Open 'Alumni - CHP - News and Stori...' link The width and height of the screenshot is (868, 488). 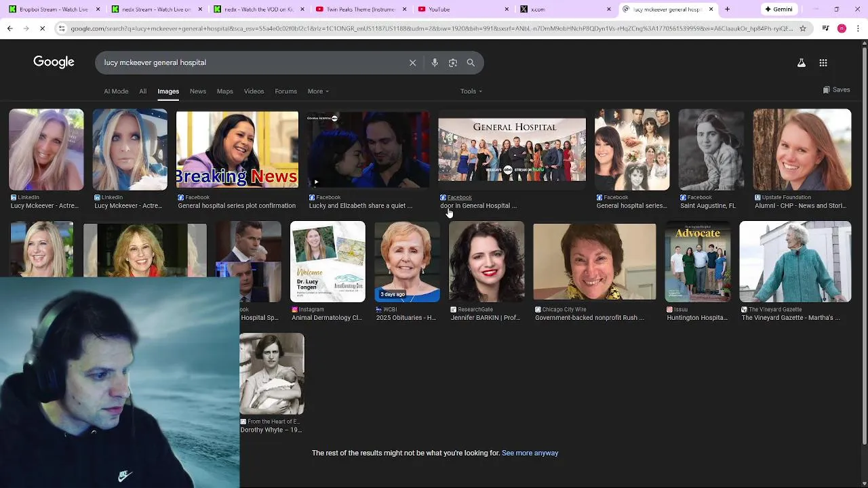[x=800, y=205]
